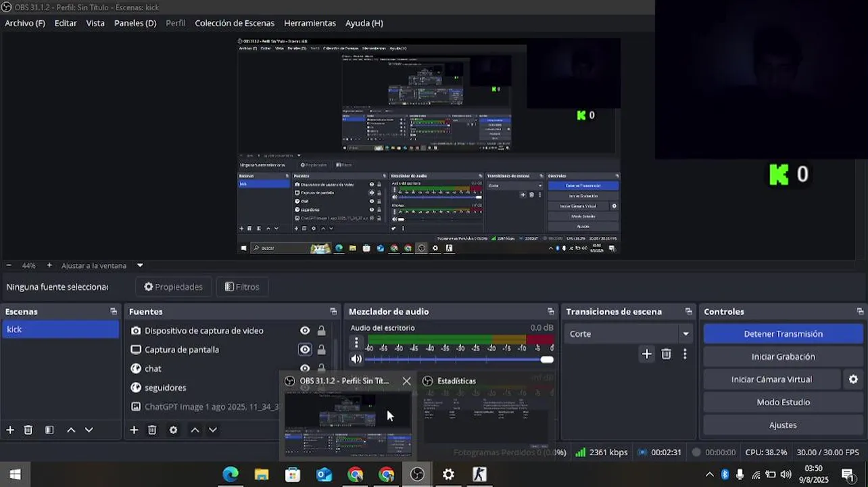Image resolution: width=868 pixels, height=487 pixels.
Task: Move scene down with the arrow icon
Action: tap(89, 430)
